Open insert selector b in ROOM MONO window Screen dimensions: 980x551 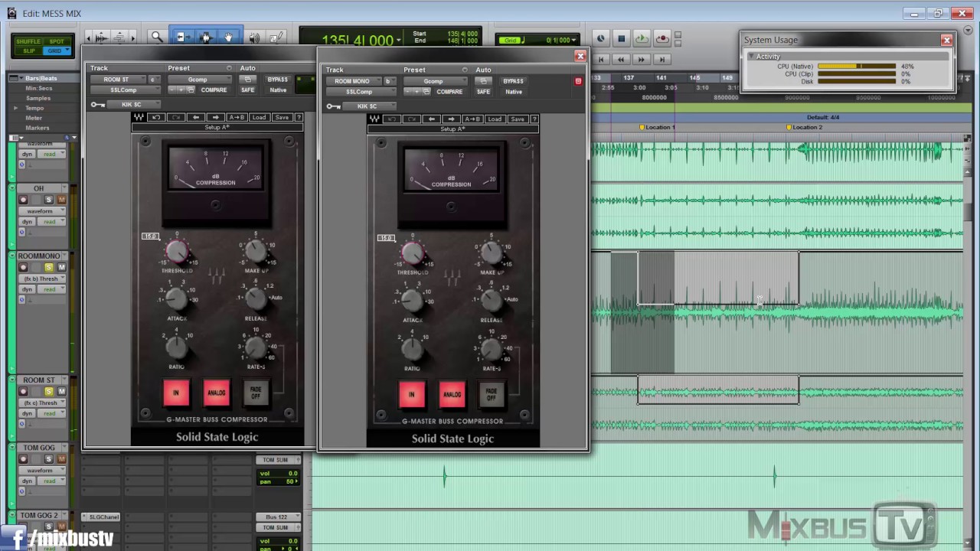coord(388,81)
